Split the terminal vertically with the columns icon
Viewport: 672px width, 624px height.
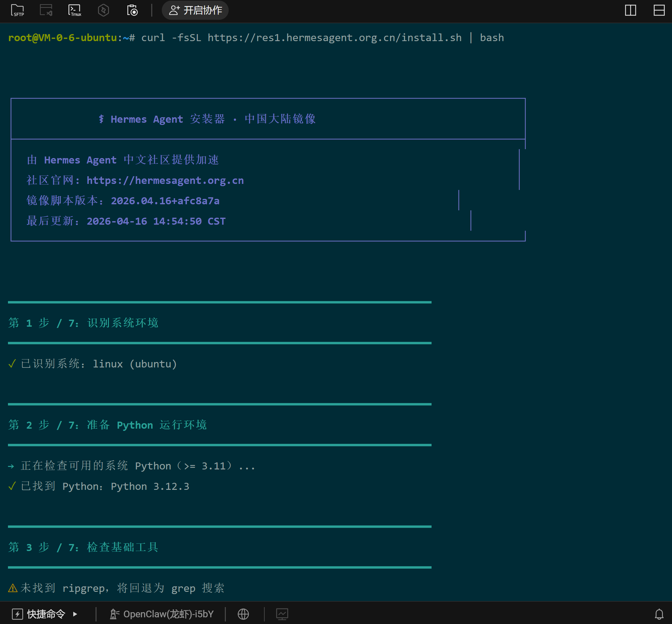tap(630, 10)
